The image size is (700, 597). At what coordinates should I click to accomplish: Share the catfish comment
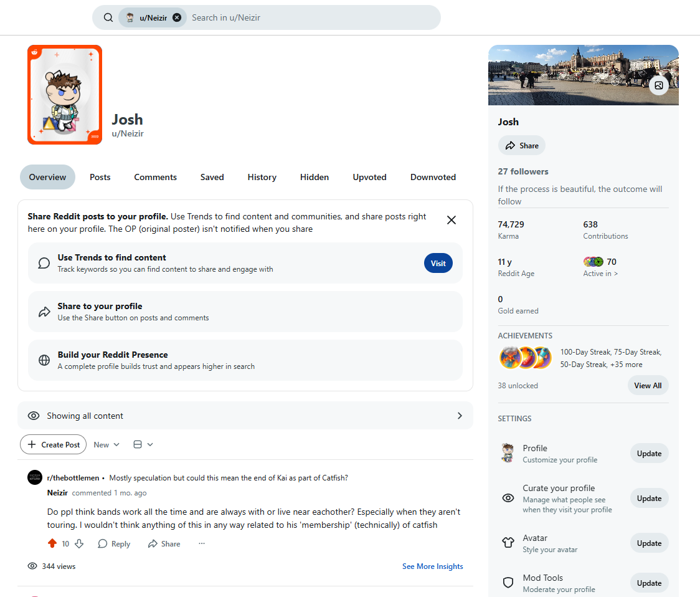164,543
